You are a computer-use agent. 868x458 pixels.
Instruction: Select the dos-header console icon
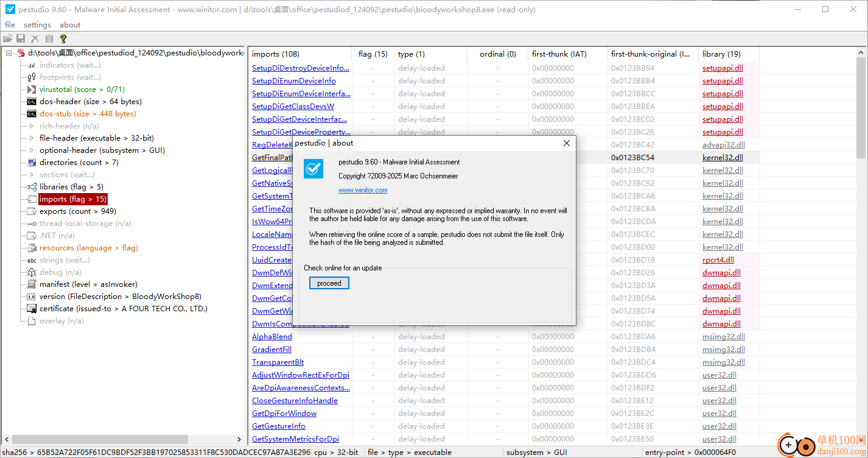coord(32,102)
